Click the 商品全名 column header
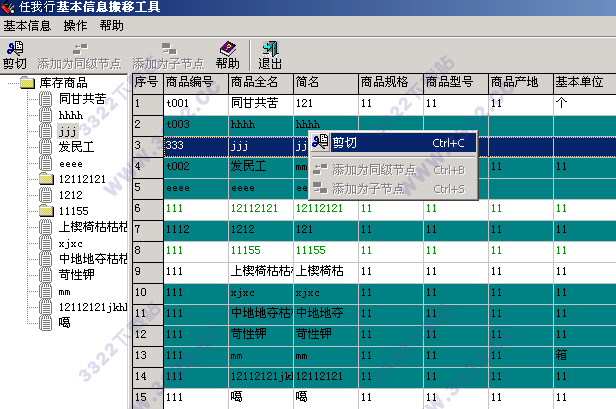616x409 pixels. tap(259, 82)
